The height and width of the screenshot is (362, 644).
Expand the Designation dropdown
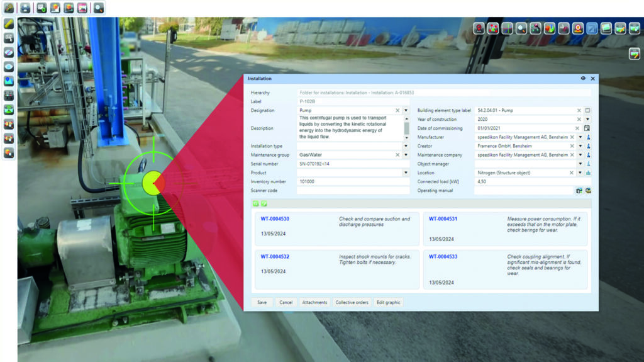406,110
